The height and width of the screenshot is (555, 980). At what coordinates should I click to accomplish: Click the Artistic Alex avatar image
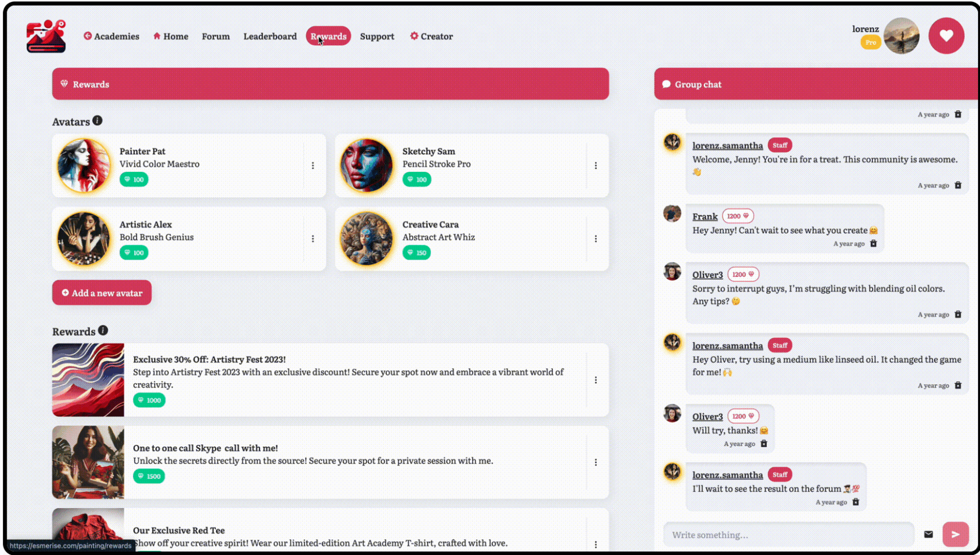click(x=84, y=239)
